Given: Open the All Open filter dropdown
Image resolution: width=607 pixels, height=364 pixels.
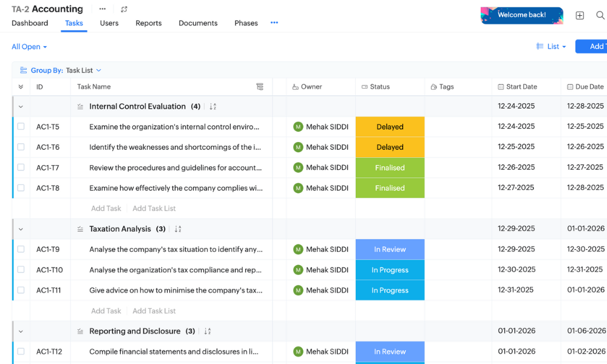Looking at the screenshot, I should (x=29, y=47).
